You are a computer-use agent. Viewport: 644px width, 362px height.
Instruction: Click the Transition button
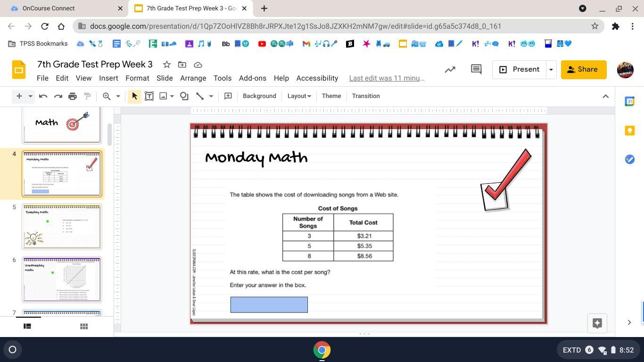366,96
